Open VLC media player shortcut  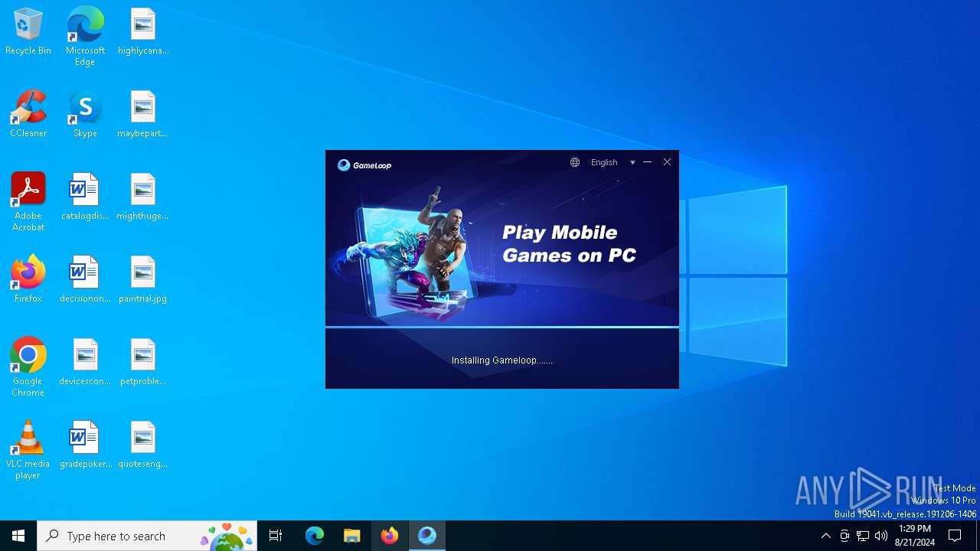pyautogui.click(x=28, y=450)
